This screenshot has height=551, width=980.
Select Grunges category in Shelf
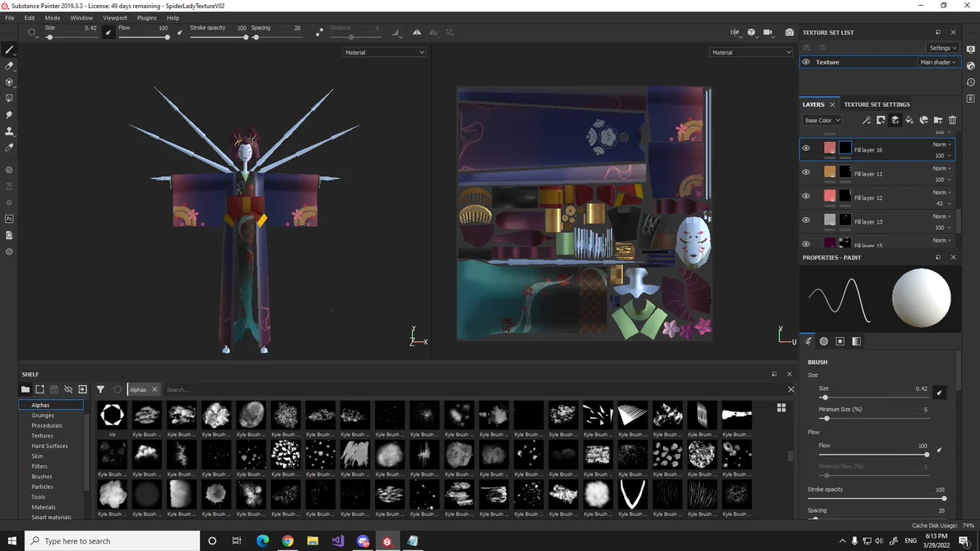[x=42, y=415]
